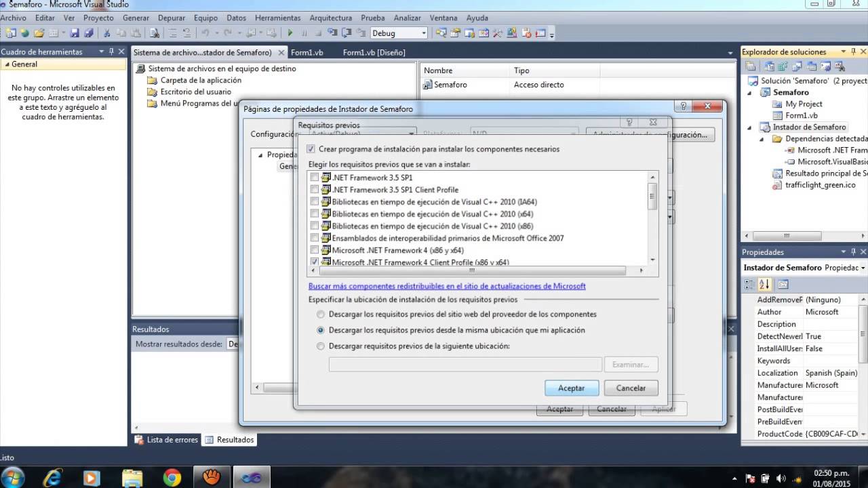Switch to the Lista de errores tab
This screenshot has width=868, height=488.
pyautogui.click(x=166, y=440)
